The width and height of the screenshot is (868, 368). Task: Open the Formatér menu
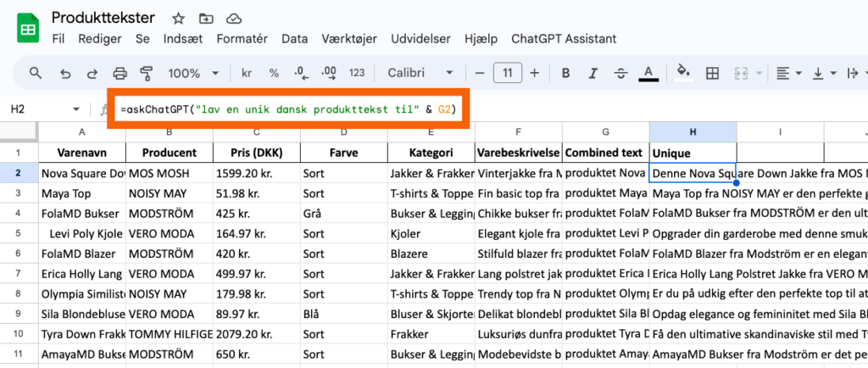point(242,39)
